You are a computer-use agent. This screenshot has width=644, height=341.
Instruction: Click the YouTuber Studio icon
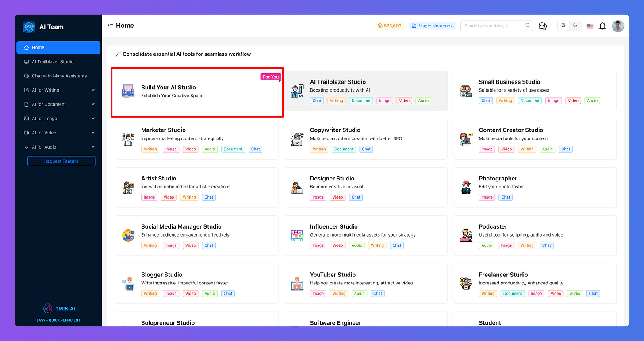297,284
